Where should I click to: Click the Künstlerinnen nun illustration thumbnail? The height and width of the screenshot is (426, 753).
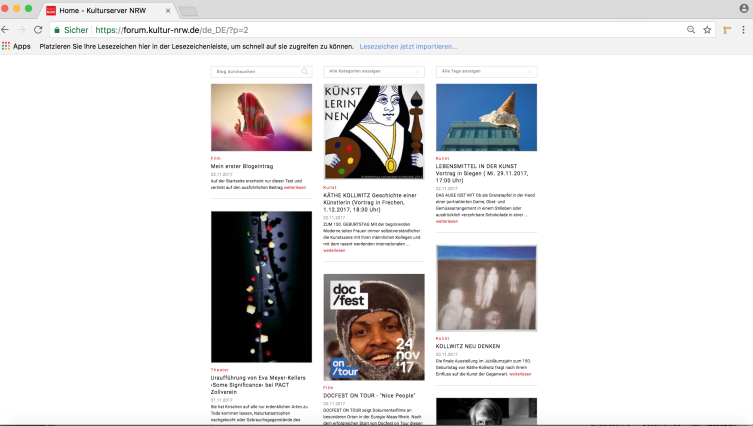click(374, 131)
